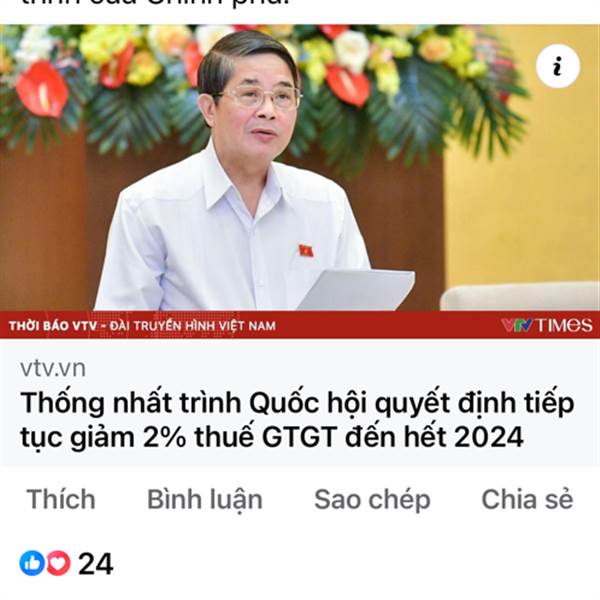The height and width of the screenshot is (600, 600).
Task: Tap the blue thumbs-up reaction icon
Action: (32, 563)
